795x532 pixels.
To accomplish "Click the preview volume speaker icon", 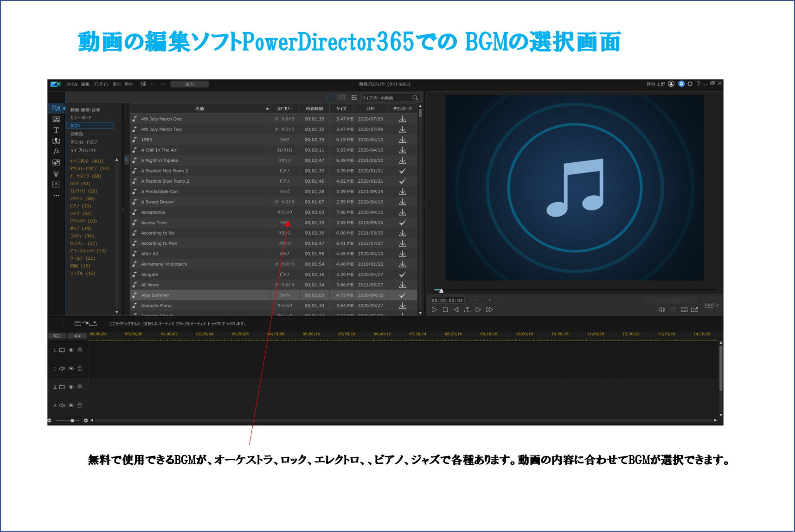I will click(661, 309).
